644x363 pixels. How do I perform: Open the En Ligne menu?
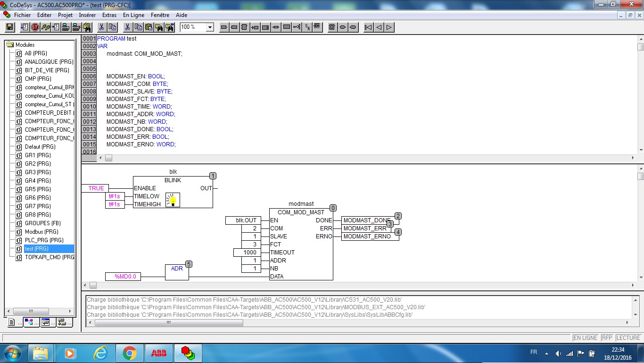133,15
